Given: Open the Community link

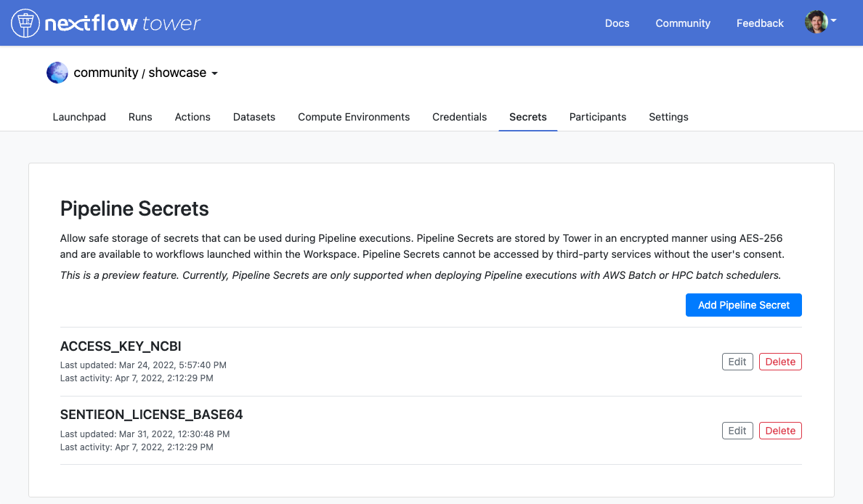Looking at the screenshot, I should [682, 23].
